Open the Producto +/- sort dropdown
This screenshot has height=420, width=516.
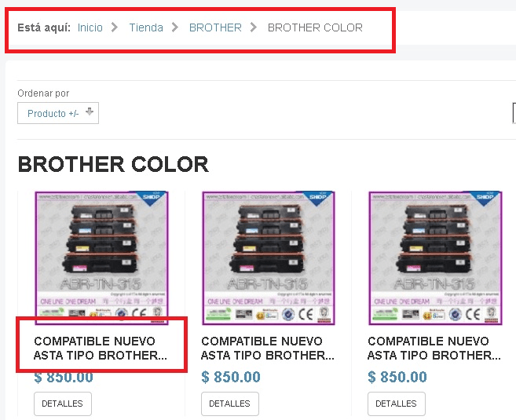(58, 113)
